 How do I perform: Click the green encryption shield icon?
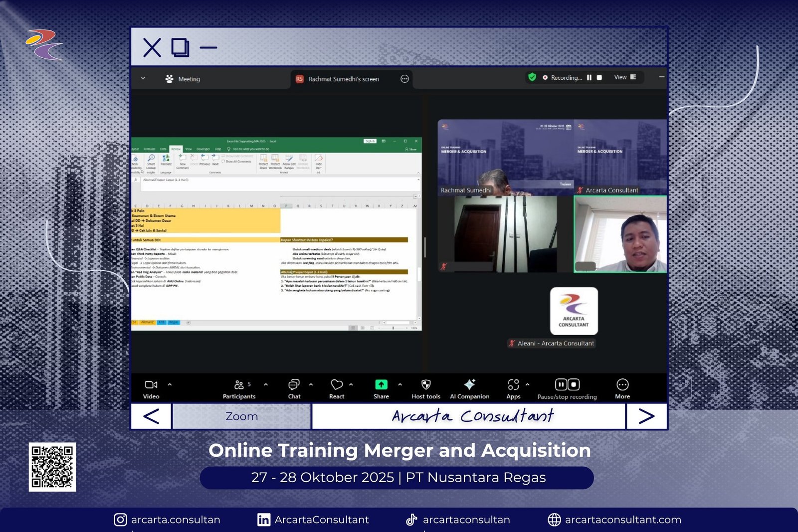click(x=532, y=77)
